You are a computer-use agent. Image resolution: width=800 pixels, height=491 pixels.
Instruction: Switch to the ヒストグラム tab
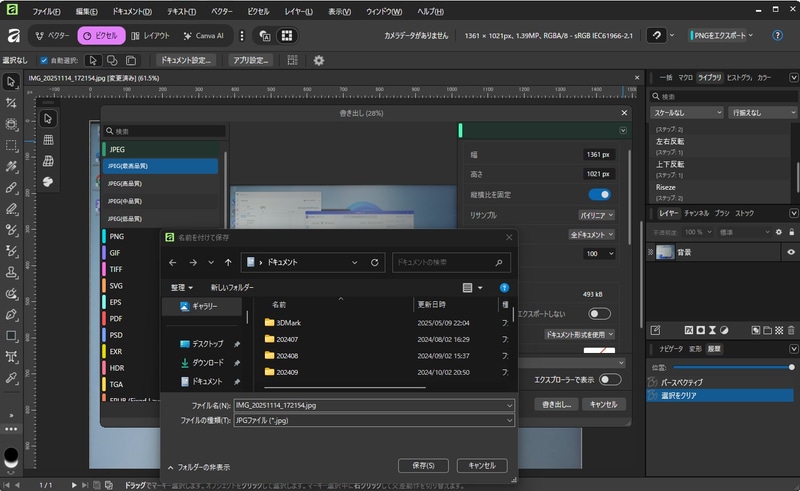[x=738, y=77]
